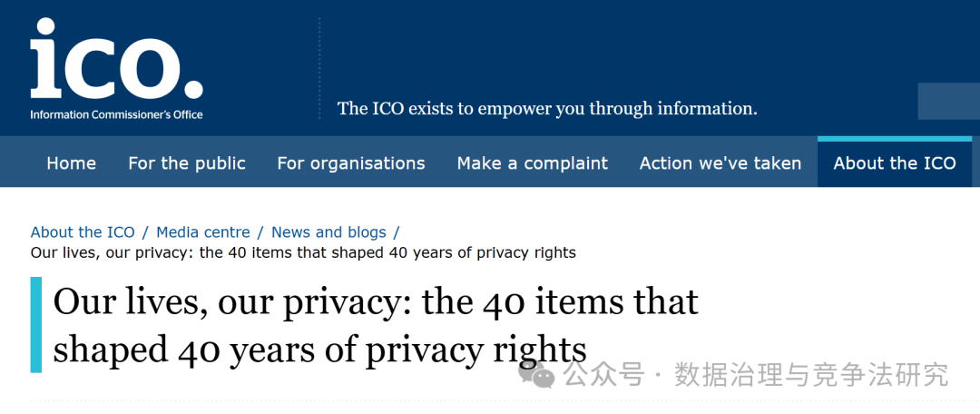Click the cyan strip above About the ICO

[x=895, y=139]
